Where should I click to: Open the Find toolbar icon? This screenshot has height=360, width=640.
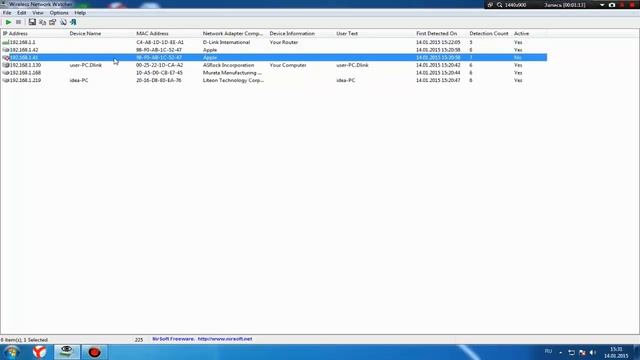(63, 22)
